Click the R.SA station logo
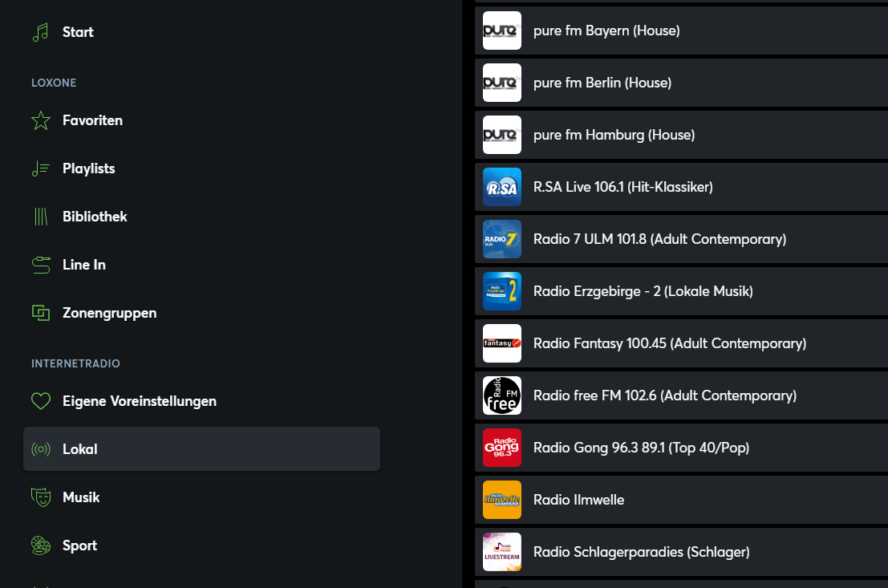 coord(502,187)
